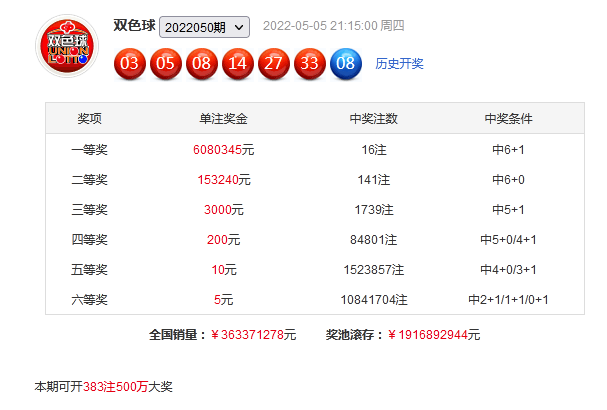Click the 中奖注数 column header
The height and width of the screenshot is (410, 607).
[374, 118]
